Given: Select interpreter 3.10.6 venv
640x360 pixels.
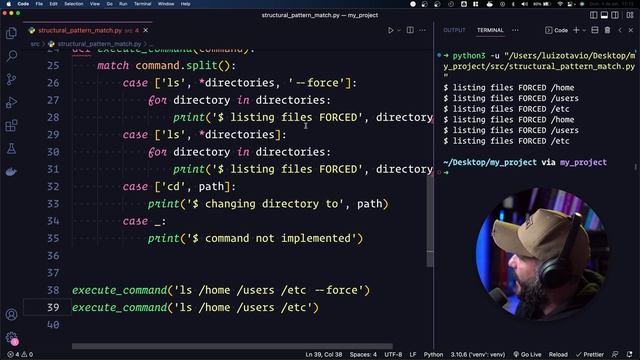Looking at the screenshot, I should (478, 354).
